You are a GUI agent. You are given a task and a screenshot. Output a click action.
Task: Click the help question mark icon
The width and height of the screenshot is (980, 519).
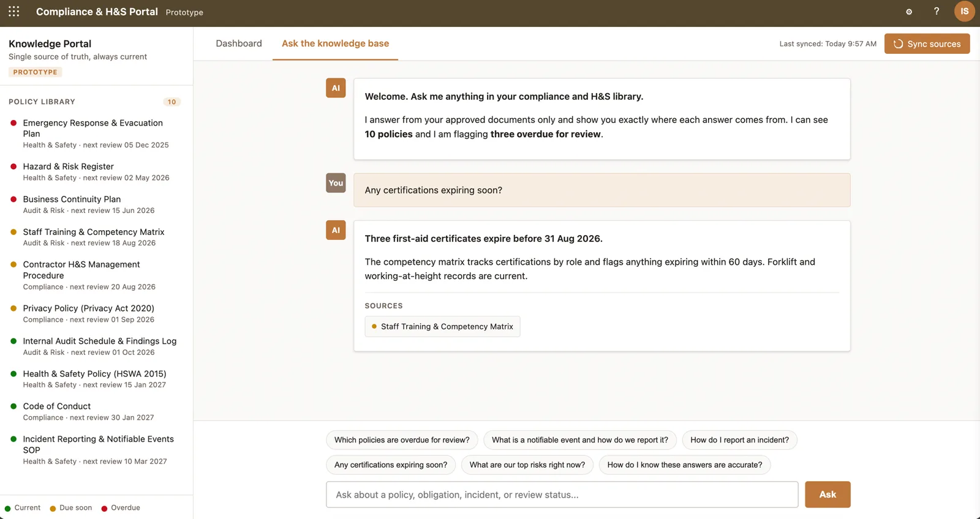click(937, 12)
